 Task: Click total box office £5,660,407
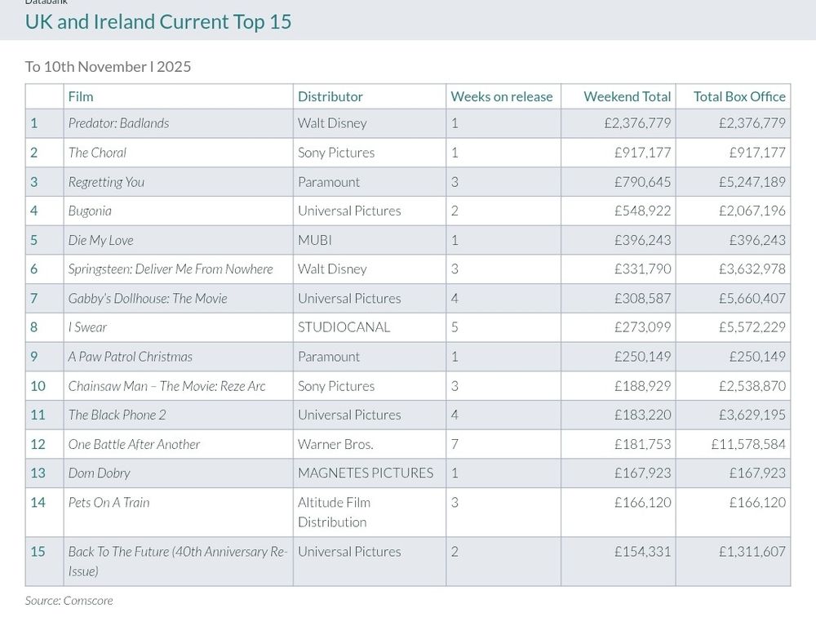point(752,298)
